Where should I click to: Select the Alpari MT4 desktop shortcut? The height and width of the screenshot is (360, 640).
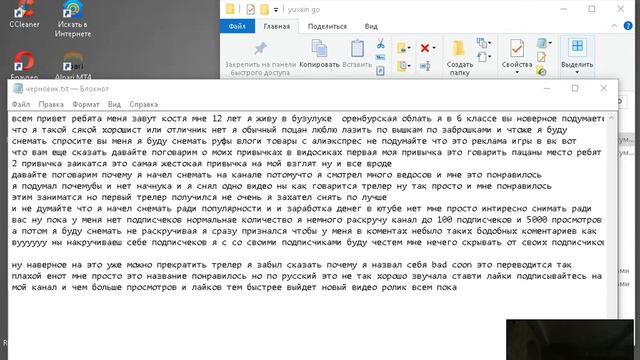pos(73,65)
